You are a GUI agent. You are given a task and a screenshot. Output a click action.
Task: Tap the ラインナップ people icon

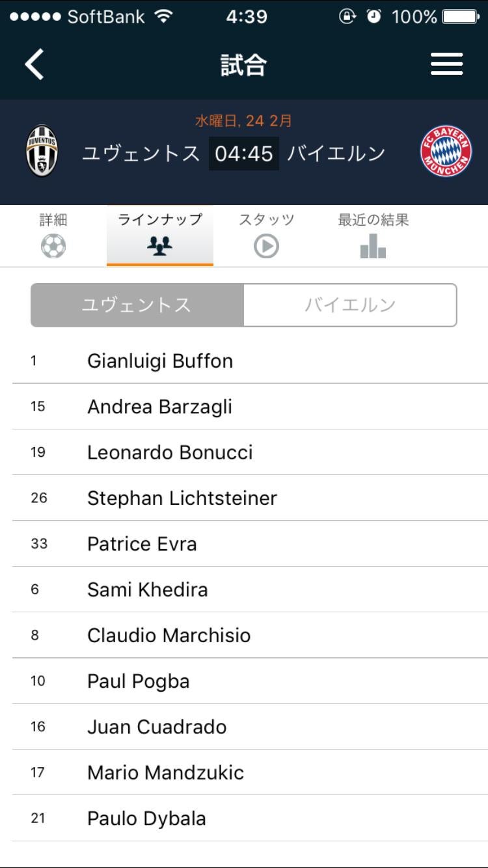click(159, 247)
